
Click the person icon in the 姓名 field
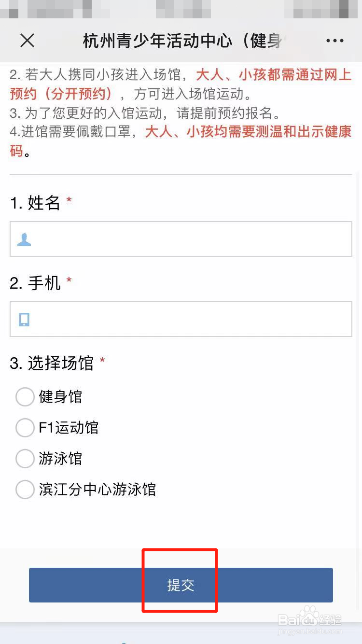click(24, 239)
